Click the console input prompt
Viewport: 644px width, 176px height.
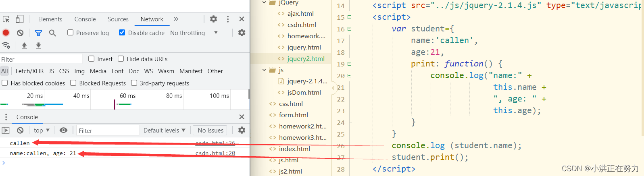click(125, 163)
